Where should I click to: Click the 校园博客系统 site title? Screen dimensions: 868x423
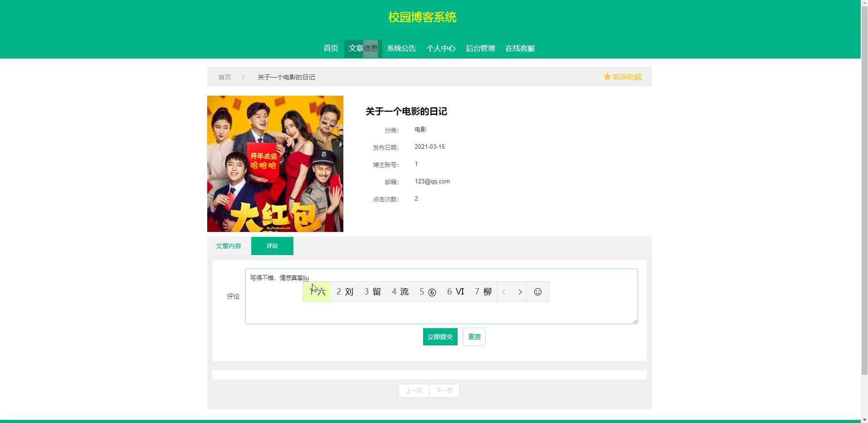tap(422, 17)
